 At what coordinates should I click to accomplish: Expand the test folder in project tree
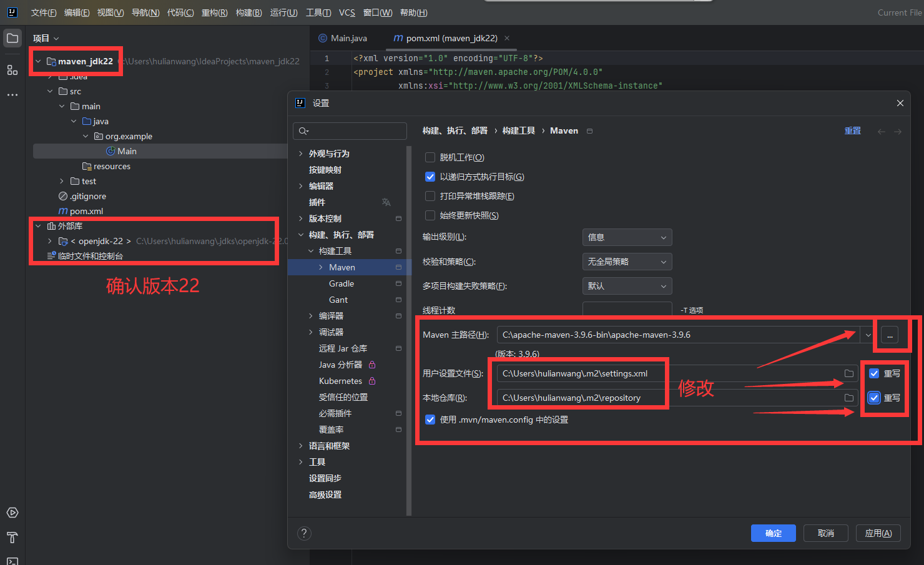[x=62, y=181]
